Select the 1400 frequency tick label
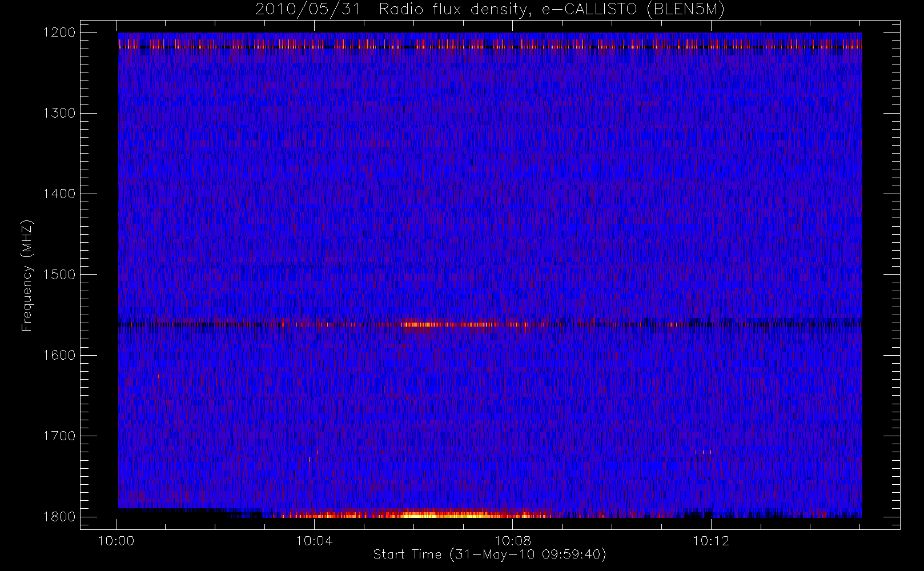Viewport: 924px width, 571px height. 59,194
